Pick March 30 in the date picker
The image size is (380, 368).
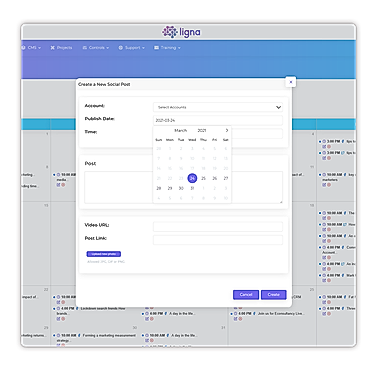pyautogui.click(x=181, y=188)
